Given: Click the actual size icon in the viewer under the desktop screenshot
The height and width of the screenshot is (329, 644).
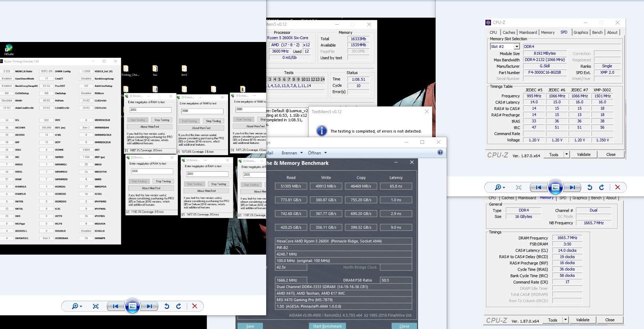Looking at the screenshot, I should 96,306.
